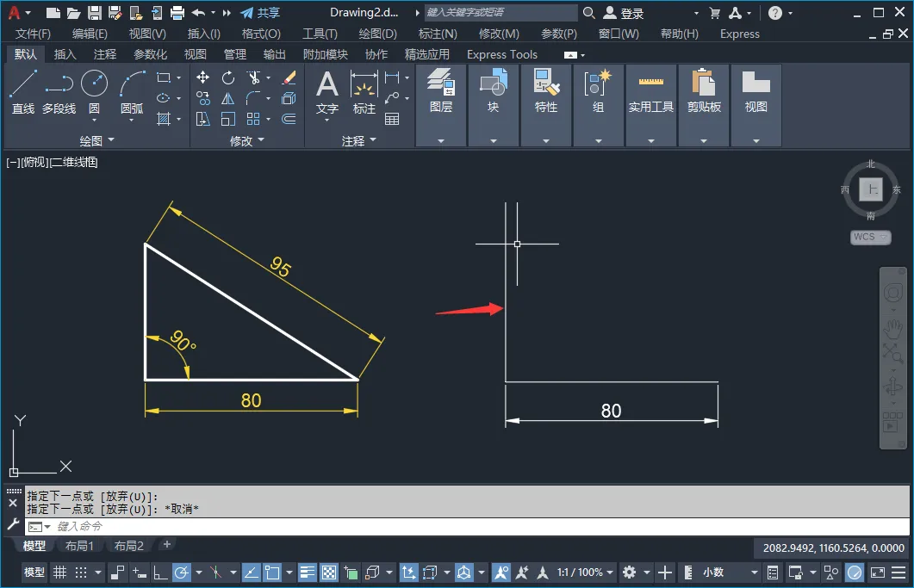Expand the Modify (修改) panel dropdown
The image size is (914, 588).
pos(246,140)
